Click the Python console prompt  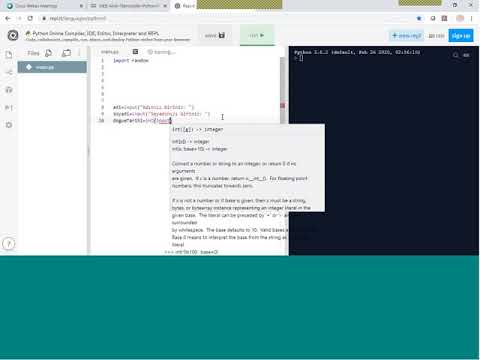click(299, 58)
